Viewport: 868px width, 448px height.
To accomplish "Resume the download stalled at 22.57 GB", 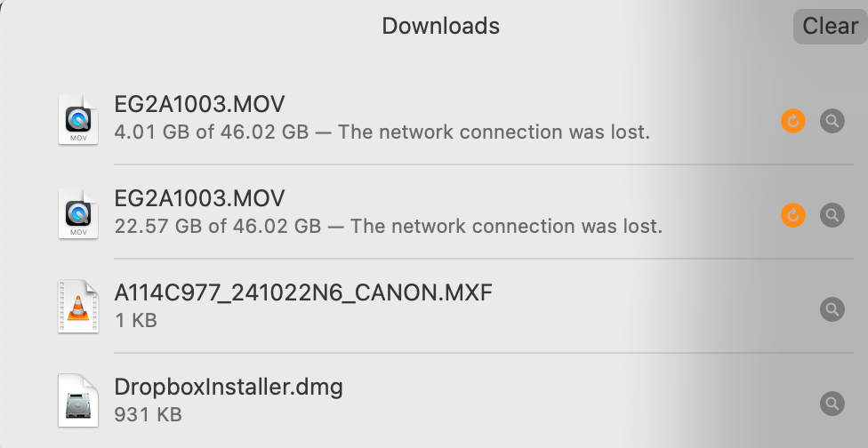I will [792, 214].
